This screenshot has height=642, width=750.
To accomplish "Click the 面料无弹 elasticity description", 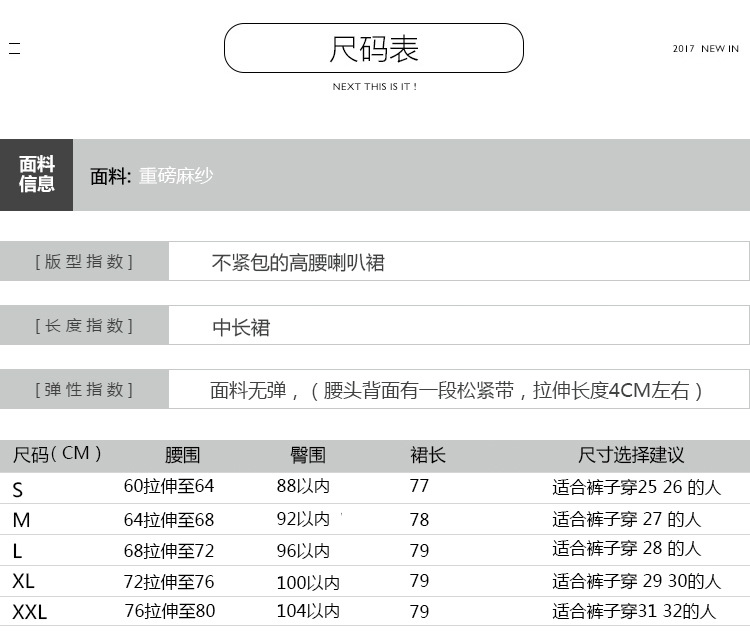I will click(x=457, y=390).
